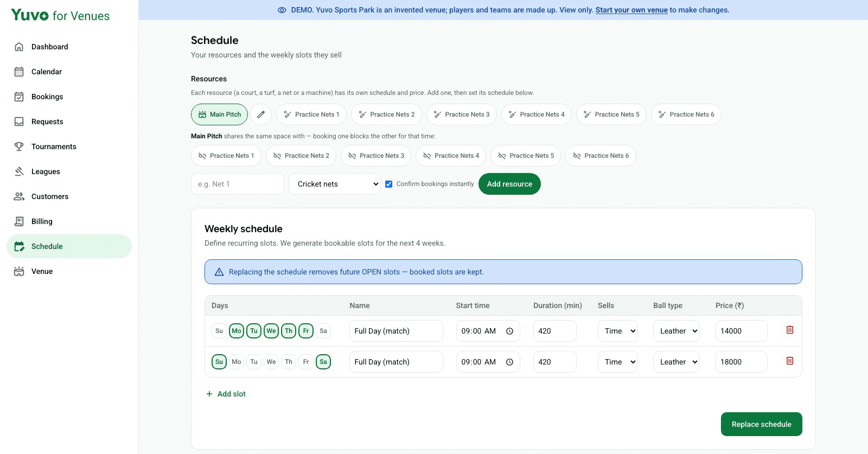This screenshot has width=868, height=454.
Task: Toggle Saturday in the 14000 price row
Action: click(323, 331)
